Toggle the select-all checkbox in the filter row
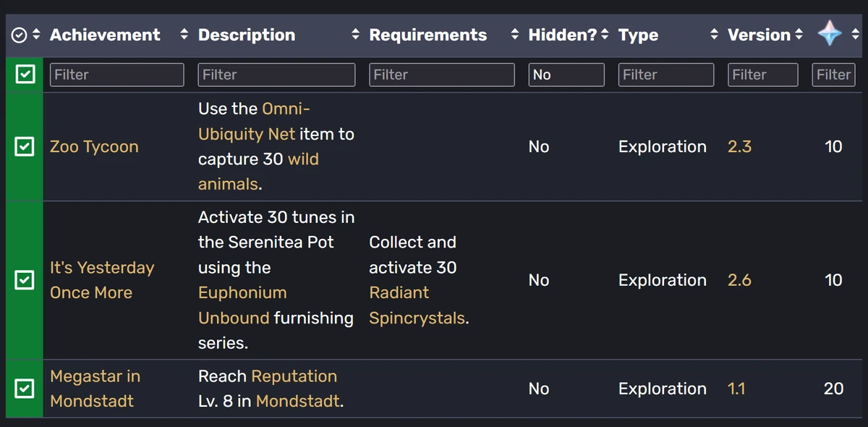Screen dimensions: 868x427 (25, 74)
